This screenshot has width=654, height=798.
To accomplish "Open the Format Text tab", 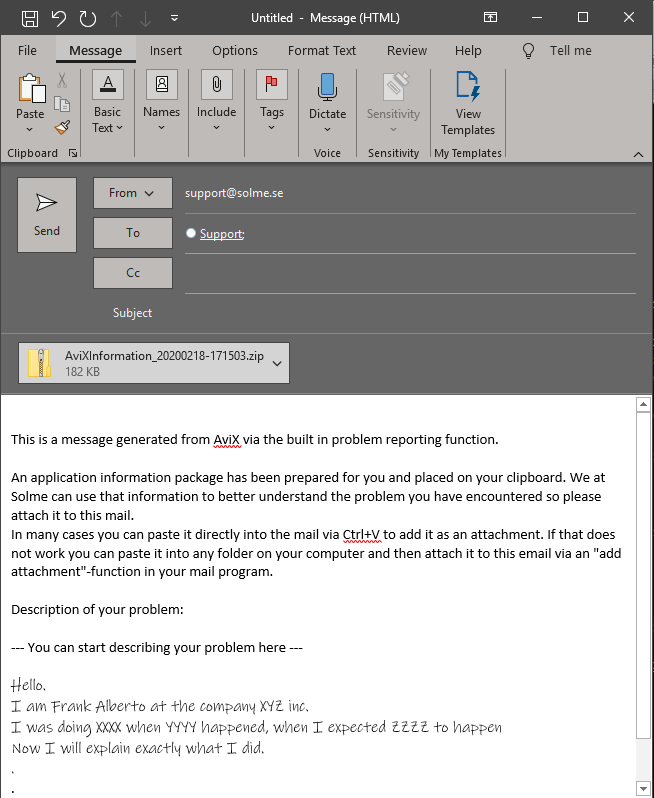I will (x=322, y=51).
